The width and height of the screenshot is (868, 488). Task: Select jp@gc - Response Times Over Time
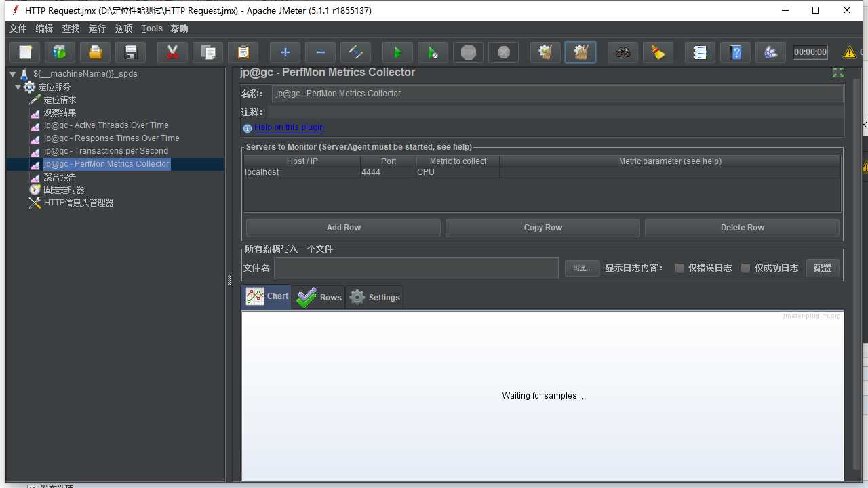(111, 138)
